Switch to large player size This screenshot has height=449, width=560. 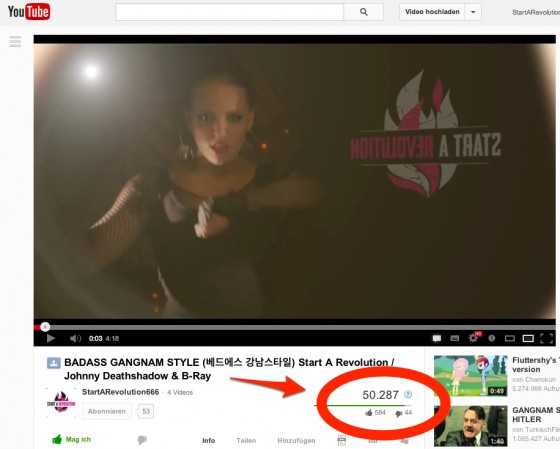pyautogui.click(x=528, y=338)
